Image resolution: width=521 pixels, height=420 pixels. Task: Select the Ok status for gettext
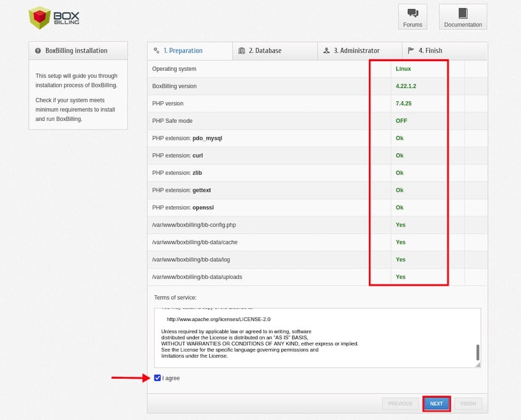click(x=399, y=190)
